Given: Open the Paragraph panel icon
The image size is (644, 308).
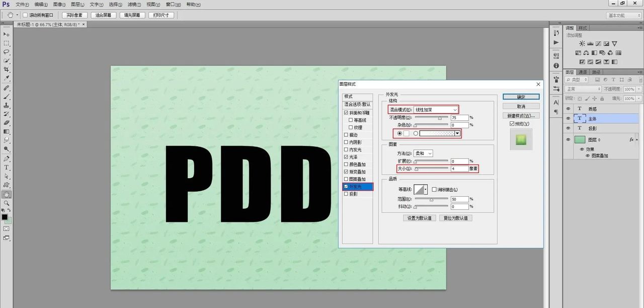Looking at the screenshot, I should (556, 112).
